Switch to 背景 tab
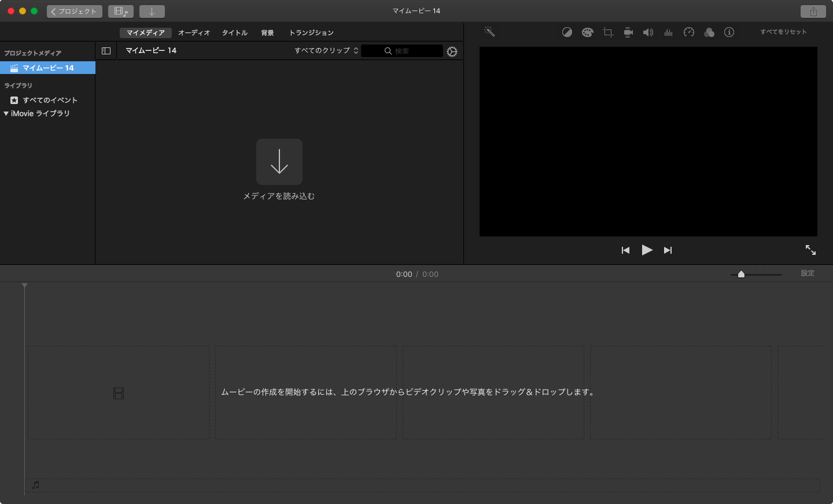Screen dimensions: 833x504 (x=267, y=33)
